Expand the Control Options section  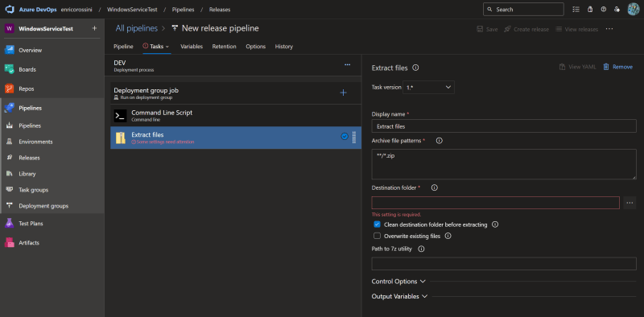pos(398,282)
